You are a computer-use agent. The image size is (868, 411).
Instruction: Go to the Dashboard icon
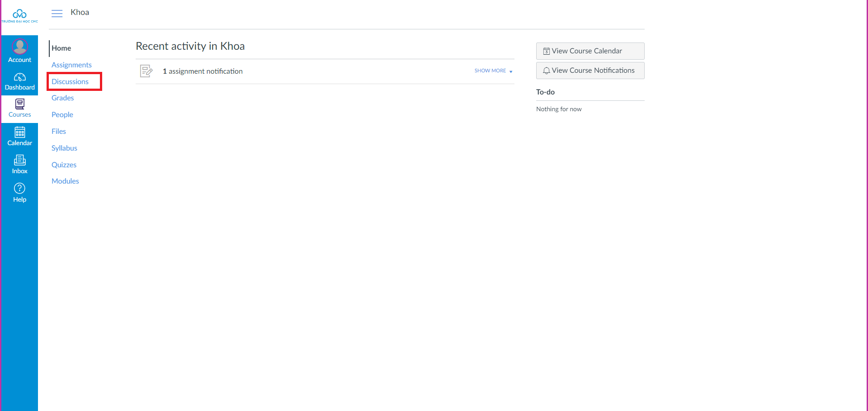tap(19, 77)
